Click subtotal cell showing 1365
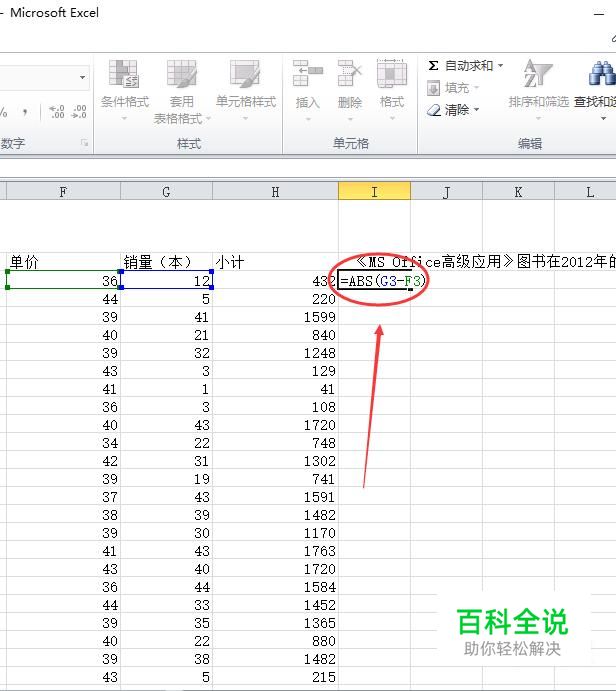The image size is (616, 691). tap(275, 623)
